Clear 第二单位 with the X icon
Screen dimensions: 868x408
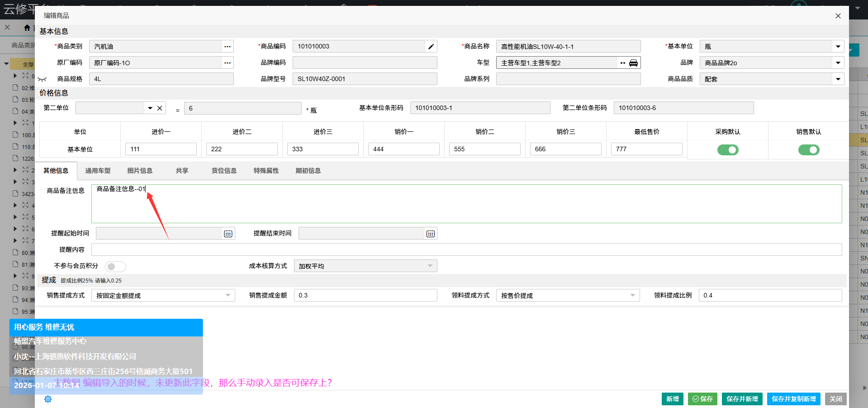tap(160, 108)
